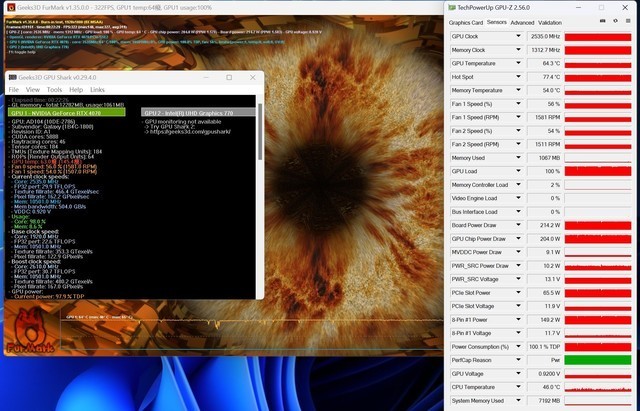
Task: Click the green PerfCap Reason Pwr bar
Action: (x=580, y=359)
